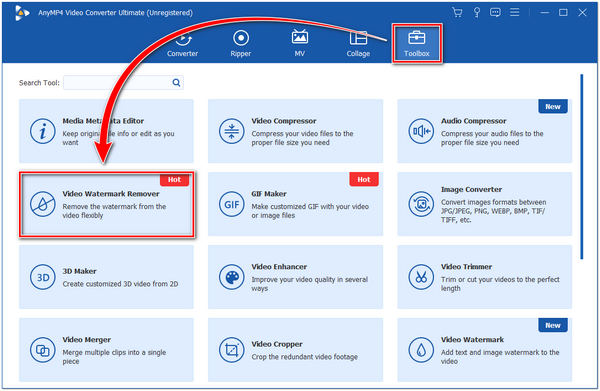Click the 'Search Tool:' label
Image resolution: width=600 pixels, height=391 pixels.
(39, 83)
